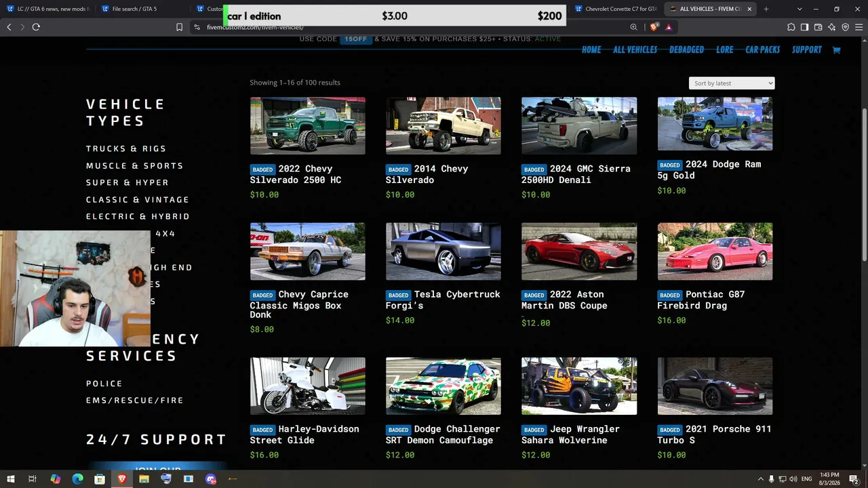
Task: Open the Sort by latest dropdown
Action: [x=732, y=83]
